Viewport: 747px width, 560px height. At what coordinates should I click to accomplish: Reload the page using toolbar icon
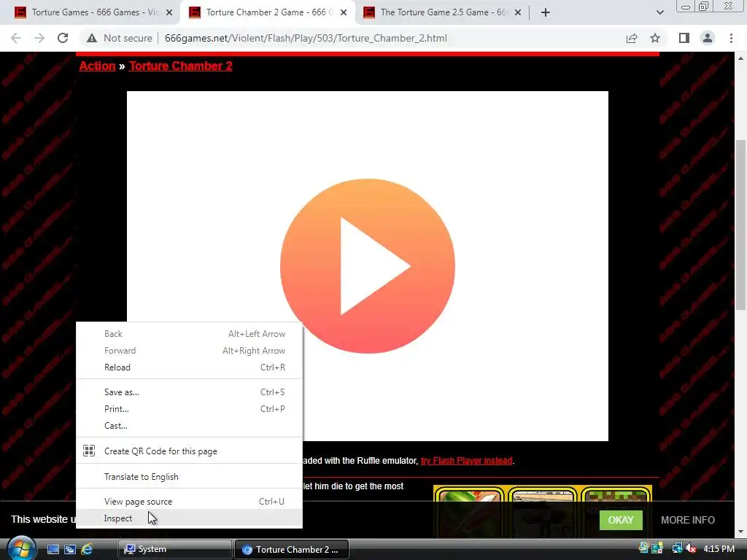pos(63,38)
